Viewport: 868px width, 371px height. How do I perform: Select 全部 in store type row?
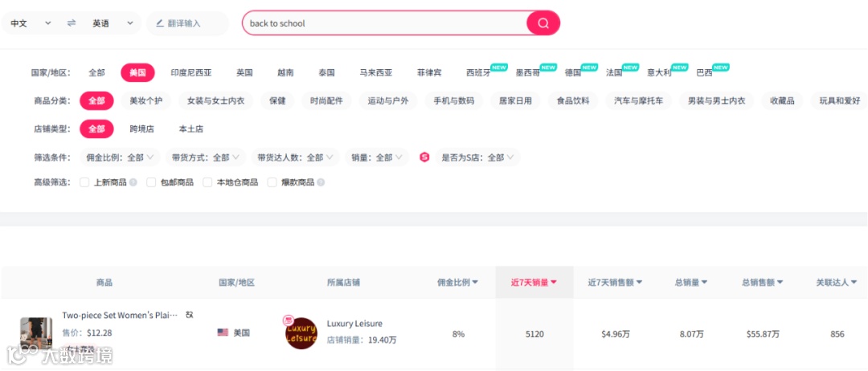[x=97, y=128]
